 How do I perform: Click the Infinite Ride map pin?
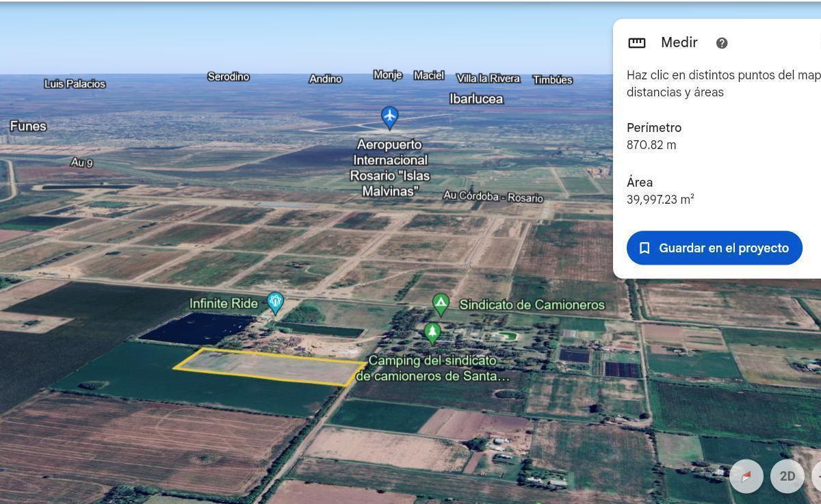pyautogui.click(x=275, y=302)
